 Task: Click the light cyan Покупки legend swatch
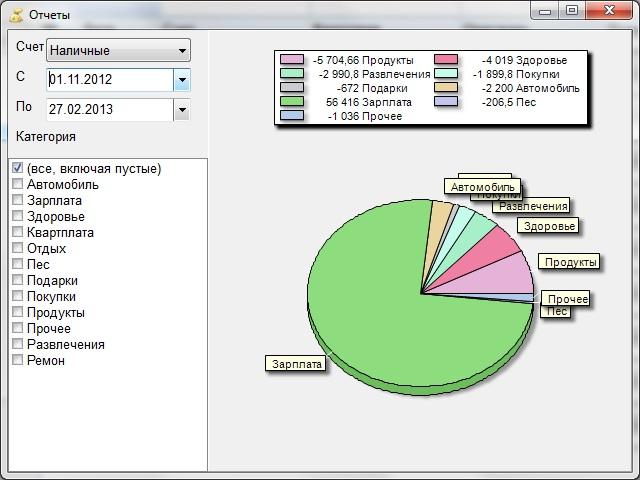pos(446,73)
